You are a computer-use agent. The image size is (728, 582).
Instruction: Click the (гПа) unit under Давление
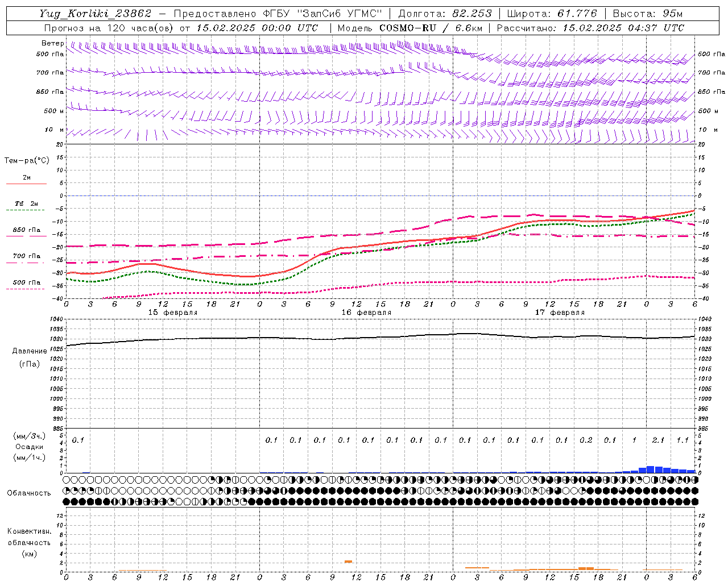pyautogui.click(x=30, y=364)
